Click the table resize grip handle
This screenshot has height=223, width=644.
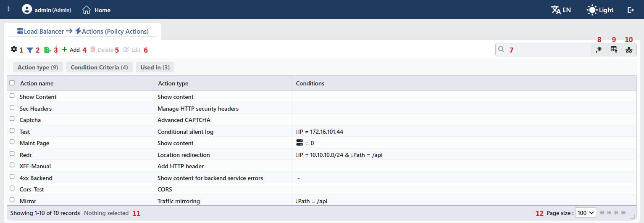(x=633, y=216)
